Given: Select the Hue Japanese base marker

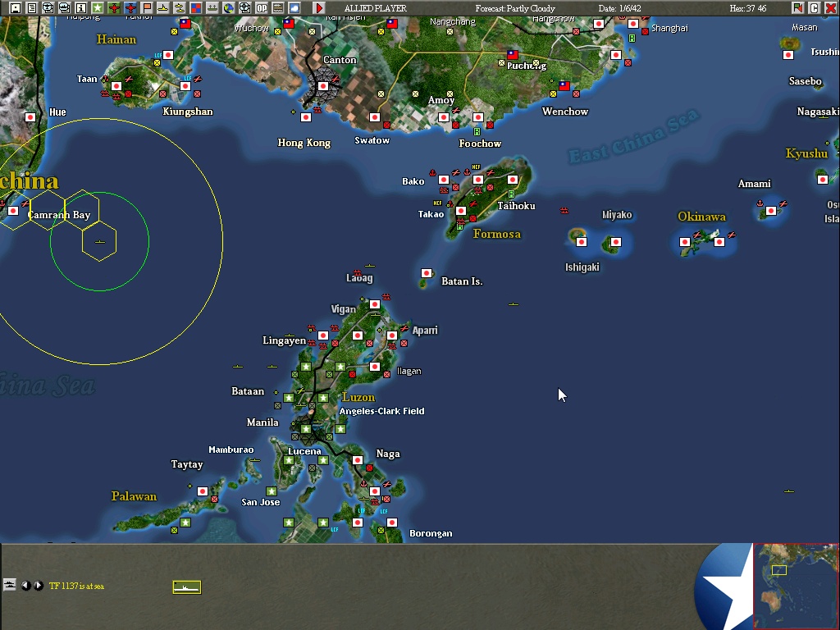Looking at the screenshot, I should pyautogui.click(x=30, y=117).
